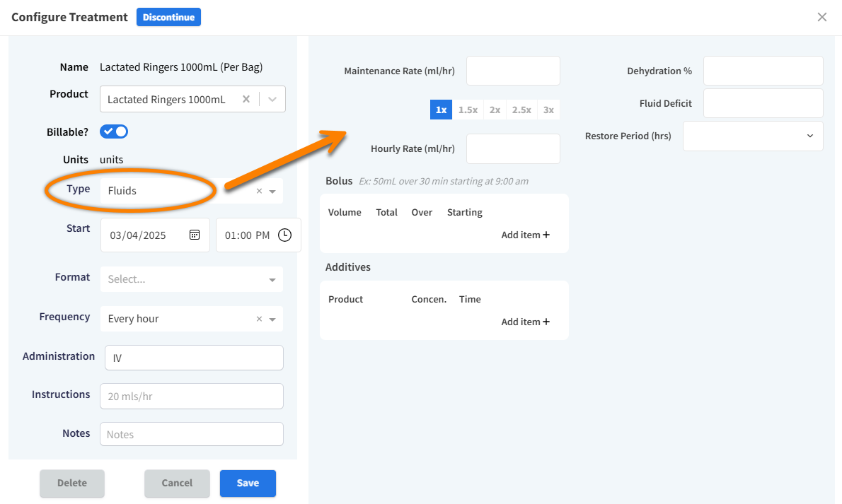842x504 pixels.
Task: Expand the Product dropdown chevron
Action: tap(272, 100)
